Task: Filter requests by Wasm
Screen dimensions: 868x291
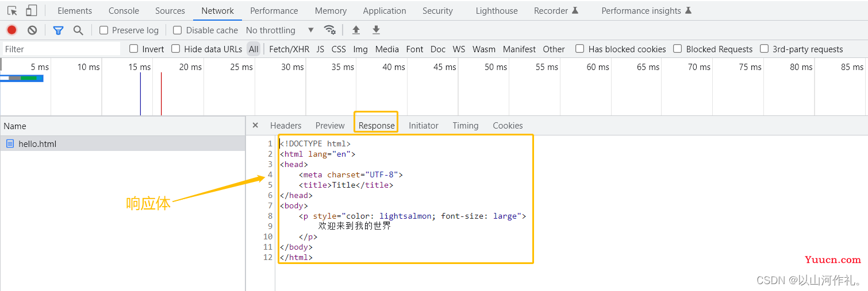Action: tap(484, 49)
